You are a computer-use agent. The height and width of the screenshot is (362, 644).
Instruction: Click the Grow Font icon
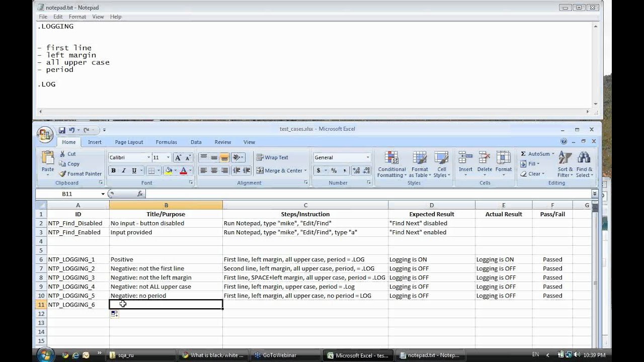[x=178, y=157]
